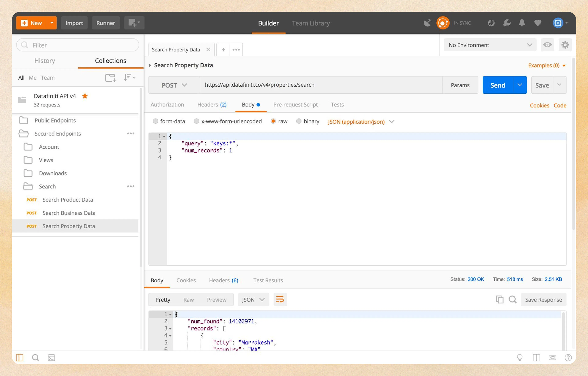Open the Pre-request Script tab
This screenshot has width=588, height=376.
point(296,104)
